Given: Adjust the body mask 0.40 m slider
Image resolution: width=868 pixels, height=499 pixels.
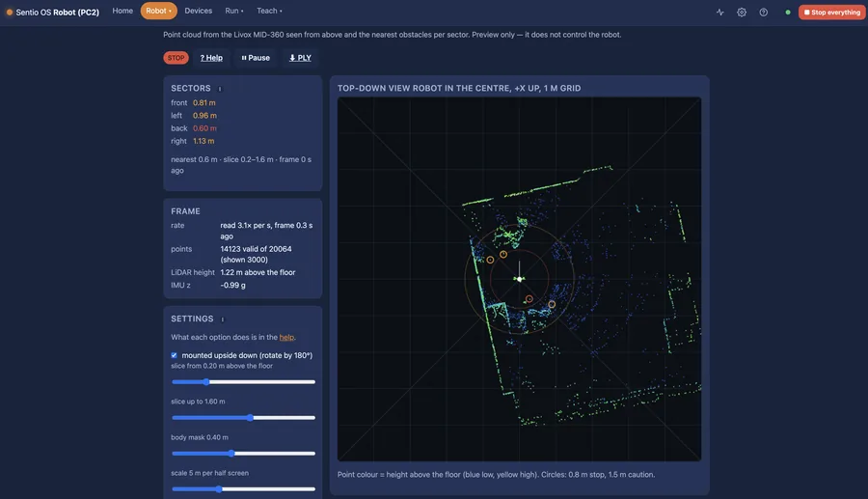Looking at the screenshot, I should pyautogui.click(x=244, y=453).
